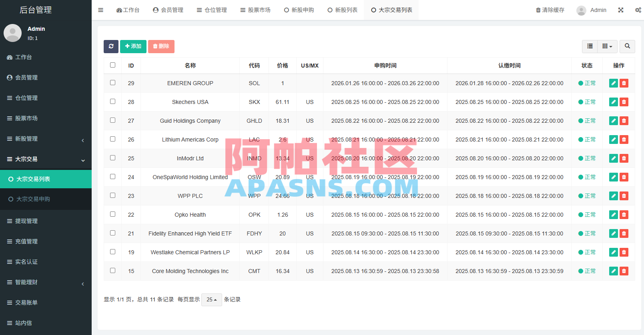Delete the WPP PLC row
This screenshot has height=335, width=644.
coord(624,196)
